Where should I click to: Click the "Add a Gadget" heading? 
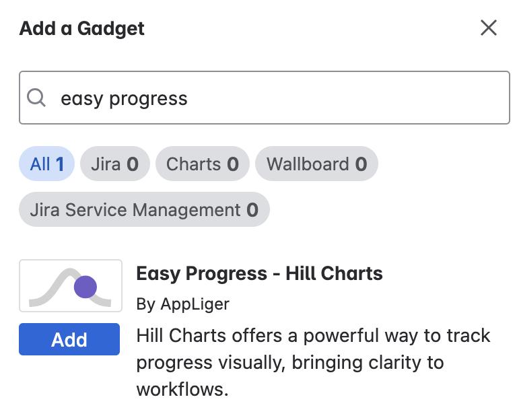click(82, 28)
